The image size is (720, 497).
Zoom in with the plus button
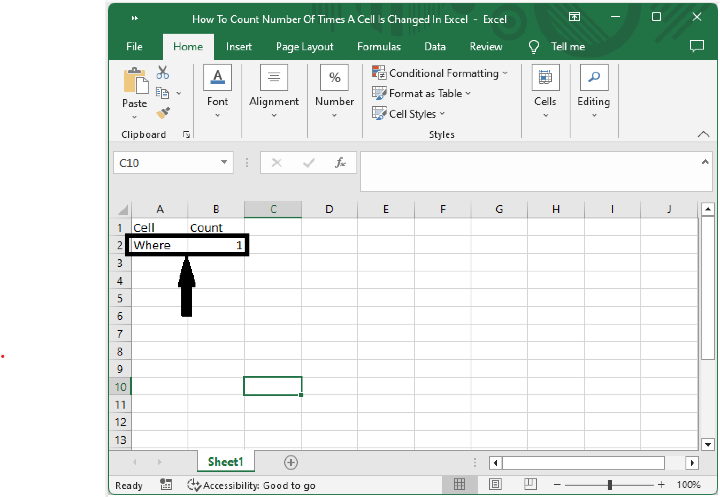pyautogui.click(x=661, y=485)
